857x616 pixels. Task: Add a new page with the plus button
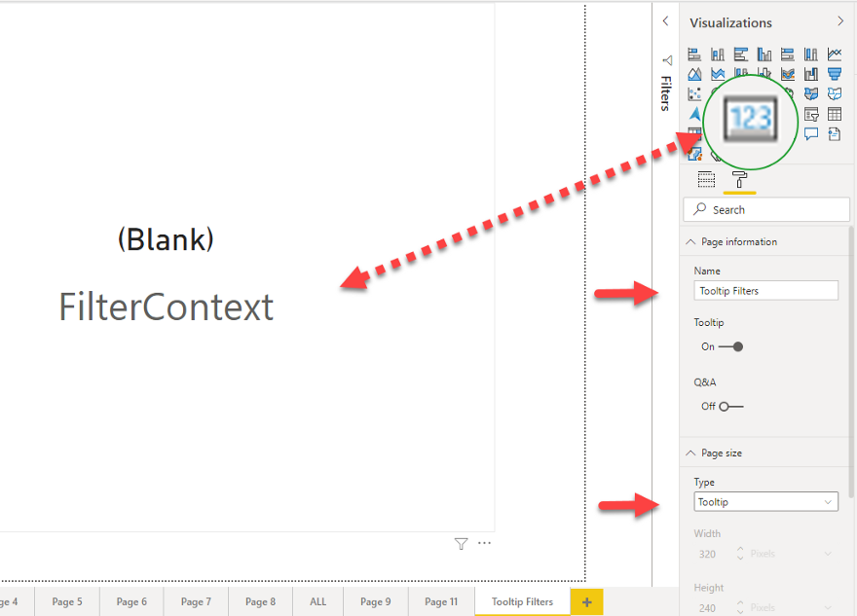[x=587, y=603]
